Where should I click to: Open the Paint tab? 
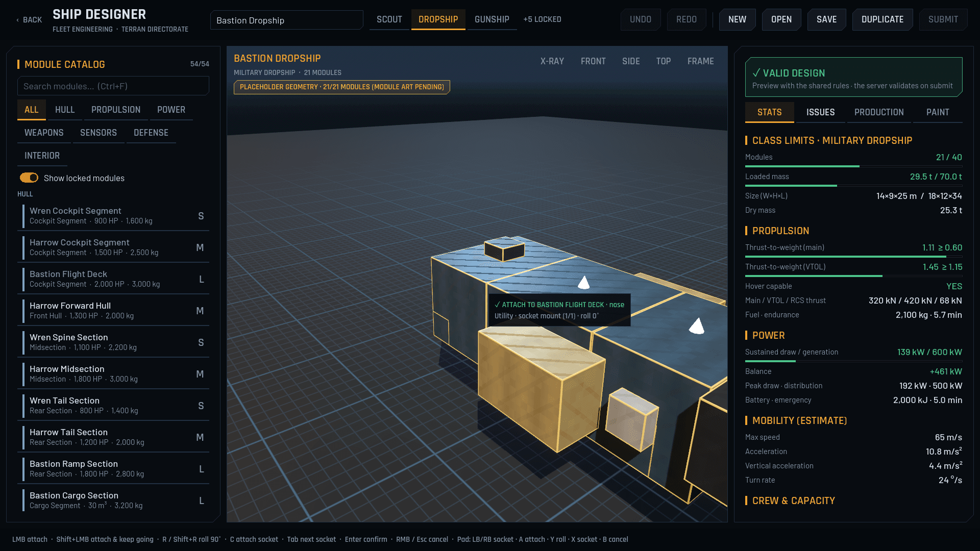[x=938, y=112]
